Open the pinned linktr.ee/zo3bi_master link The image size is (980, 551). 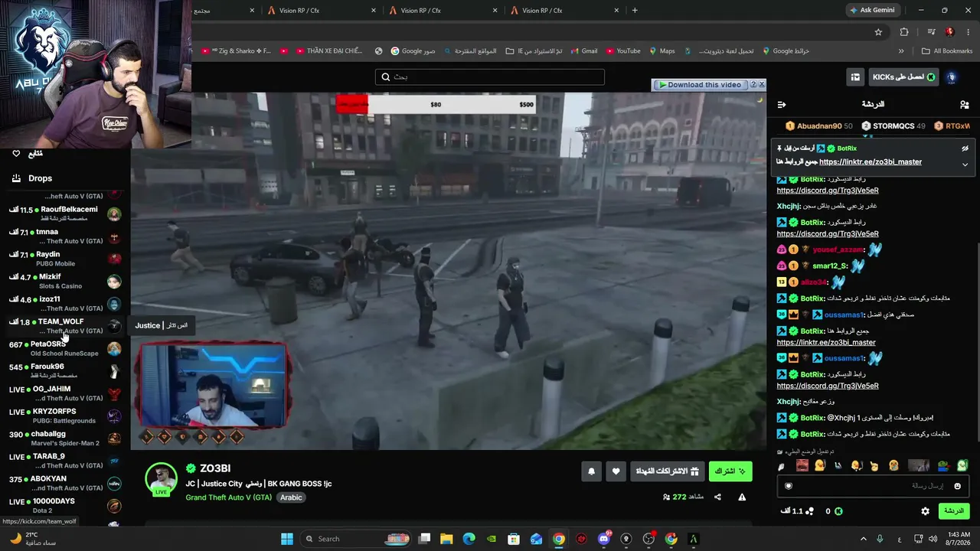pos(871,162)
